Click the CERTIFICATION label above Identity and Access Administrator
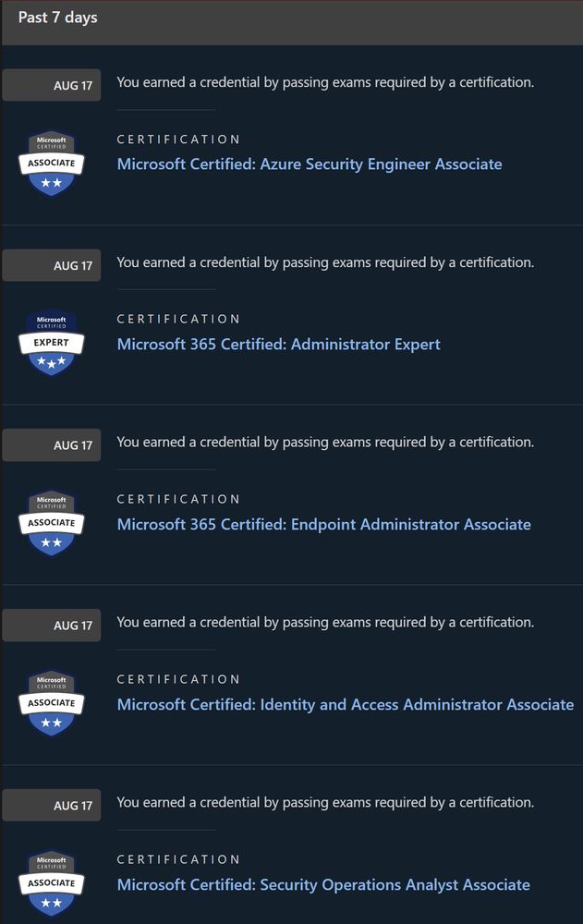The image size is (583, 924). tap(178, 679)
